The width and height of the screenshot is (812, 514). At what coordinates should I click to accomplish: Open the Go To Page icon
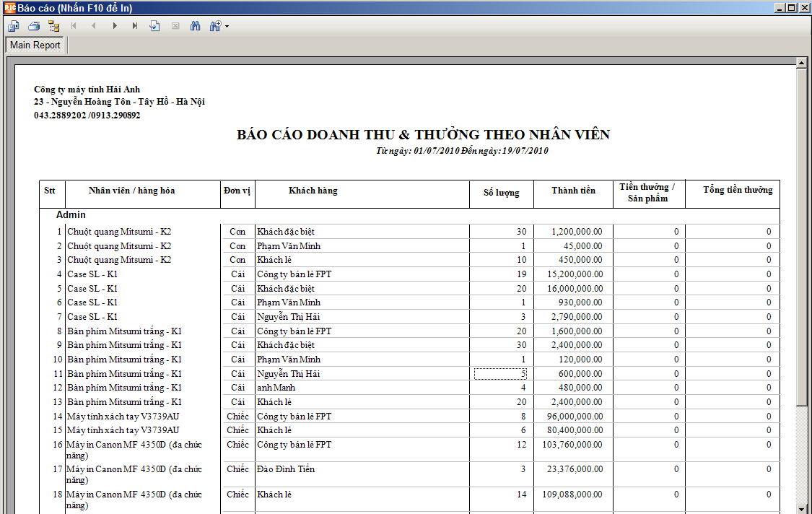pyautogui.click(x=155, y=26)
